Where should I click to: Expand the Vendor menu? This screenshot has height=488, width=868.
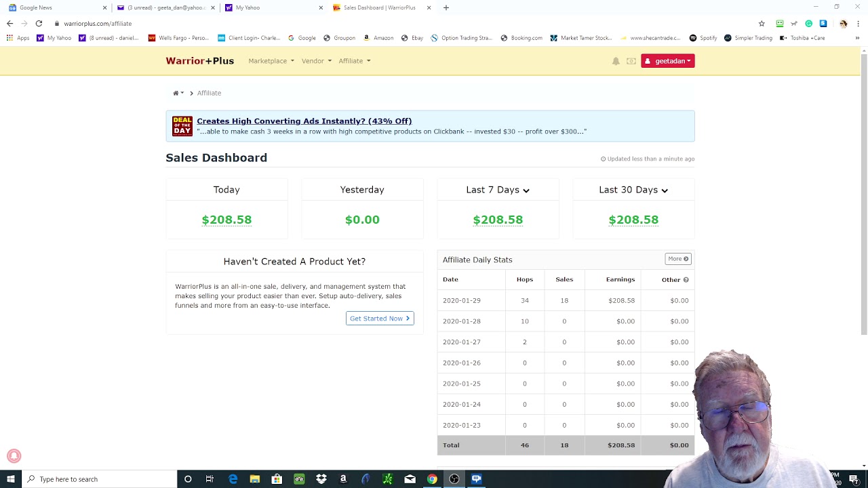point(317,61)
